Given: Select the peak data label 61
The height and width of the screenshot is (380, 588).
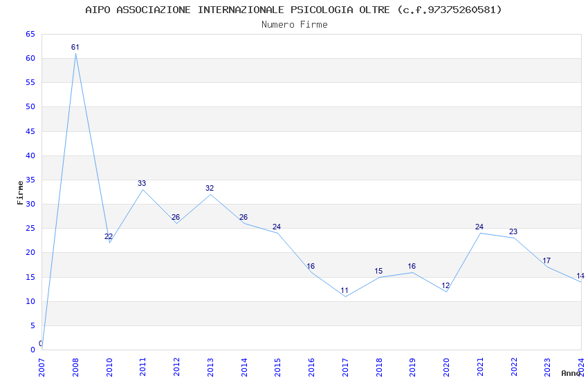Looking at the screenshot, I should [75, 47].
